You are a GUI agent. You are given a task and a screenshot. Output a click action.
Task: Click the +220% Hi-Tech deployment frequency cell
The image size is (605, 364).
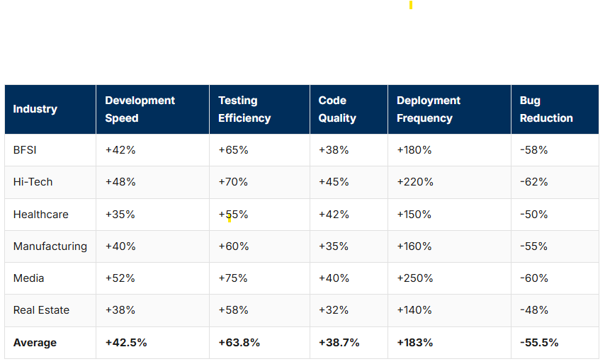(414, 182)
